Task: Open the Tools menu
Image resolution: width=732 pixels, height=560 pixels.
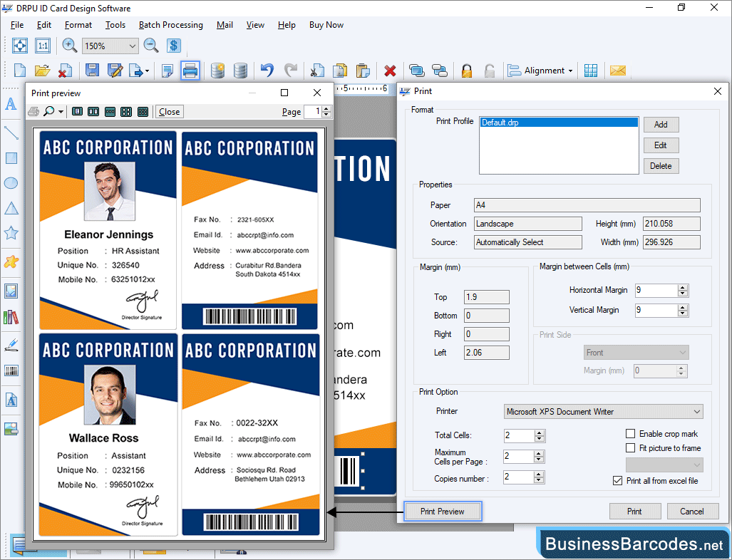Action: [x=115, y=25]
